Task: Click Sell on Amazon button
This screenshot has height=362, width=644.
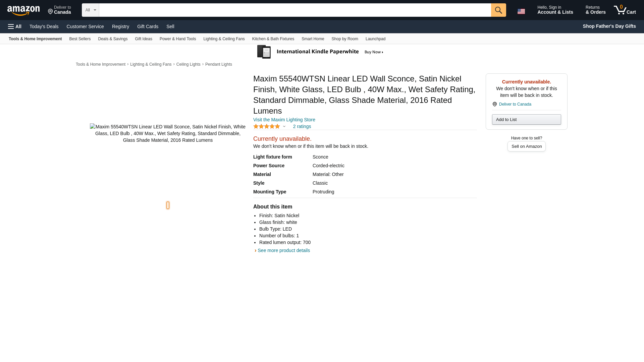Action: (526, 146)
